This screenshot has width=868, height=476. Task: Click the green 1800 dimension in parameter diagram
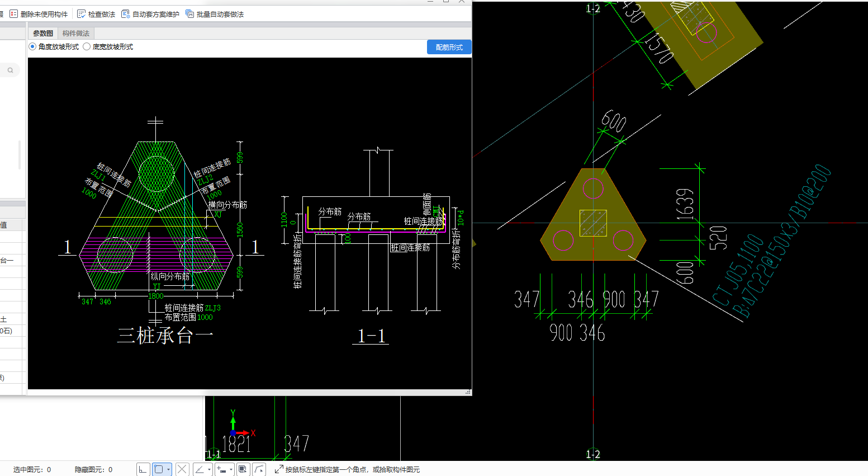click(x=156, y=296)
